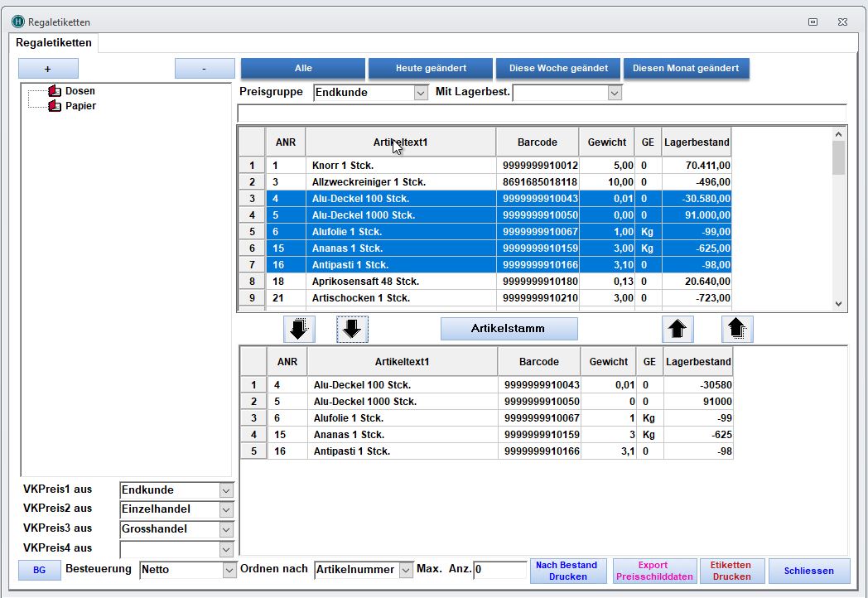Screen dimensions: 868x598
Task: Click the single up-arrow remove button
Action: [x=677, y=329]
